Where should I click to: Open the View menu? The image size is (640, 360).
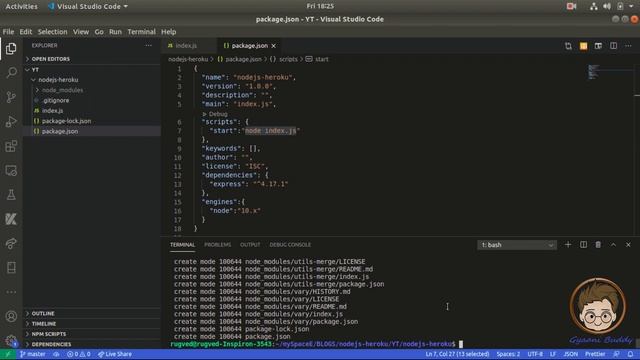pos(81,31)
